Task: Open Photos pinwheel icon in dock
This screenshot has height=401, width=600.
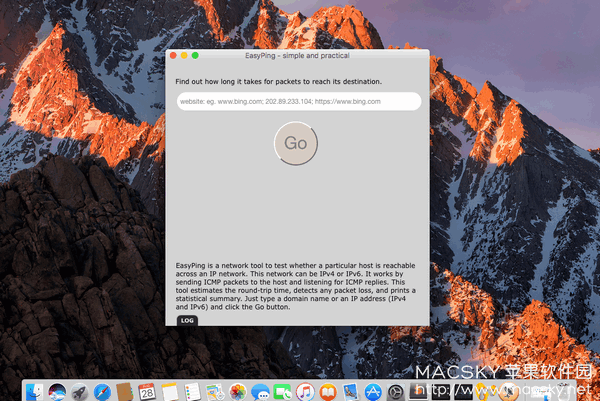Action: (238, 392)
